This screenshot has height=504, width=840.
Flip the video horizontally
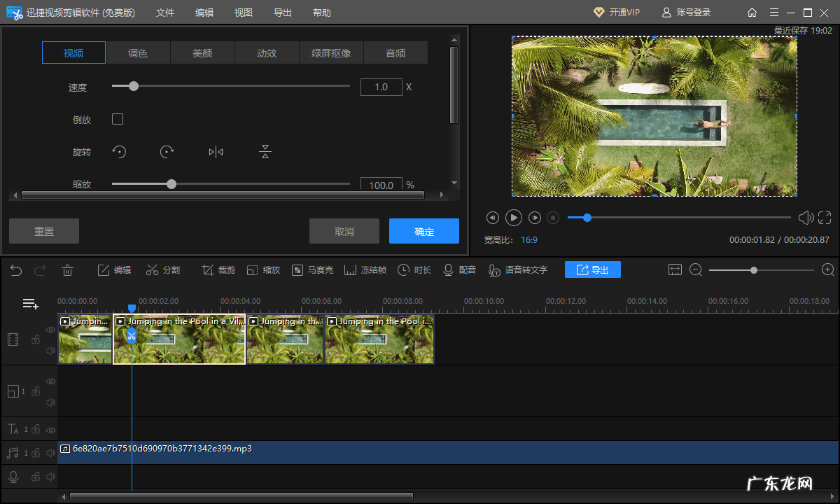tap(216, 151)
